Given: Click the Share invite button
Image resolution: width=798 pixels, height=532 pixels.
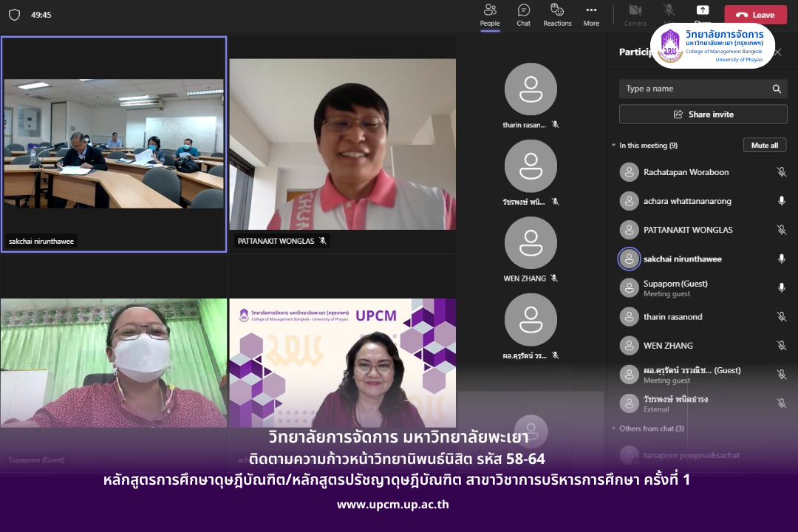Looking at the screenshot, I should point(703,114).
